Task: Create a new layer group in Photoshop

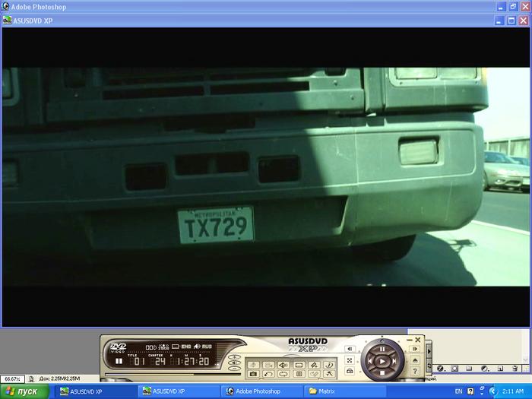Action: click(469, 368)
